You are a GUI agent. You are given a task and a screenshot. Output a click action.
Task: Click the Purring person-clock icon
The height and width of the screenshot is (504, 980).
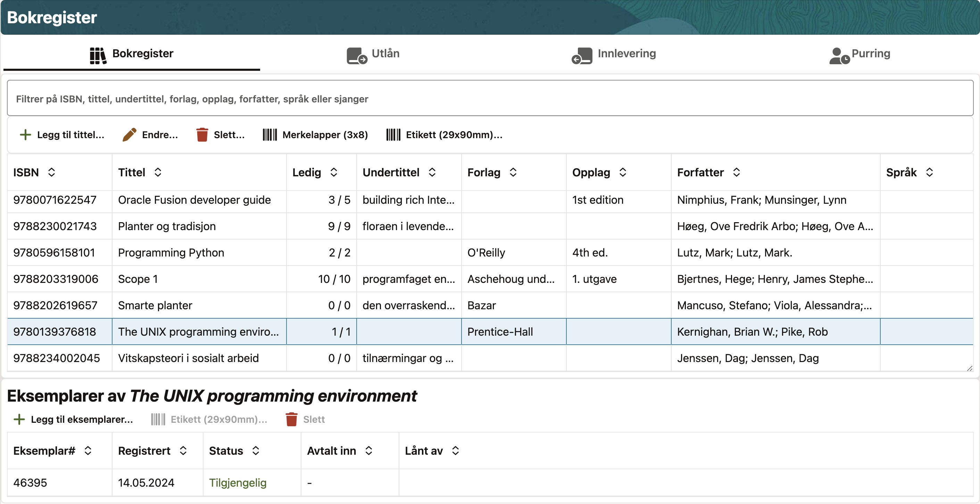point(839,56)
